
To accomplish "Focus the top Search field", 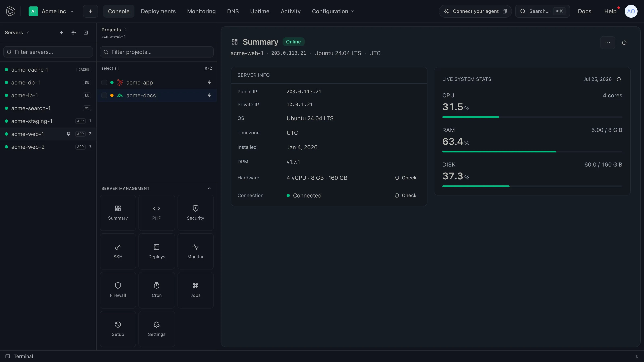I will tap(542, 11).
